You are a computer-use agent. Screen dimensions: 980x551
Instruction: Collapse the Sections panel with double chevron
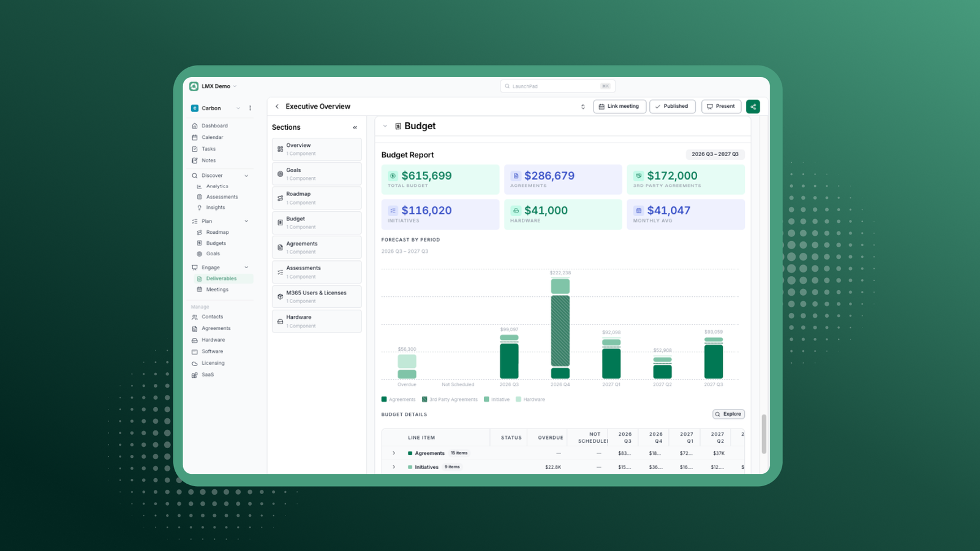[355, 127]
